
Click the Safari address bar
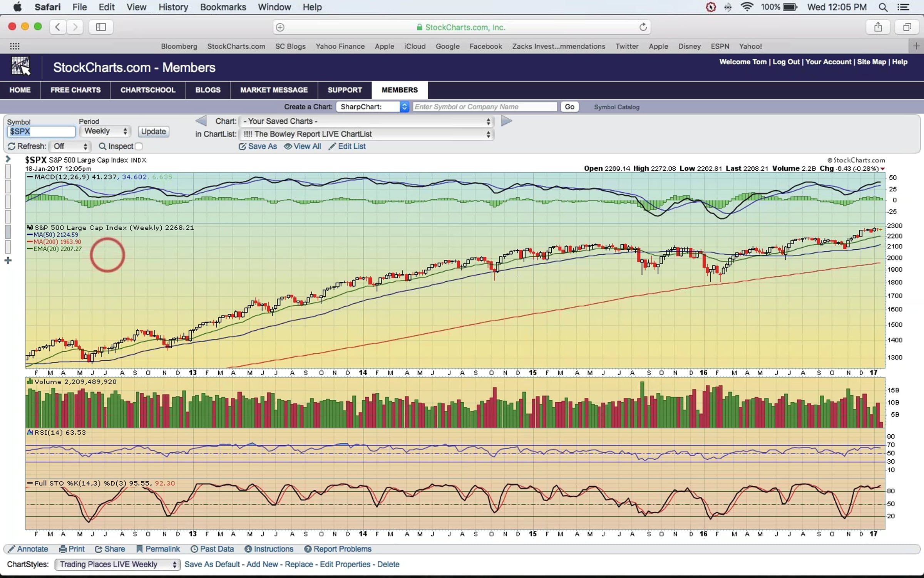coord(462,27)
